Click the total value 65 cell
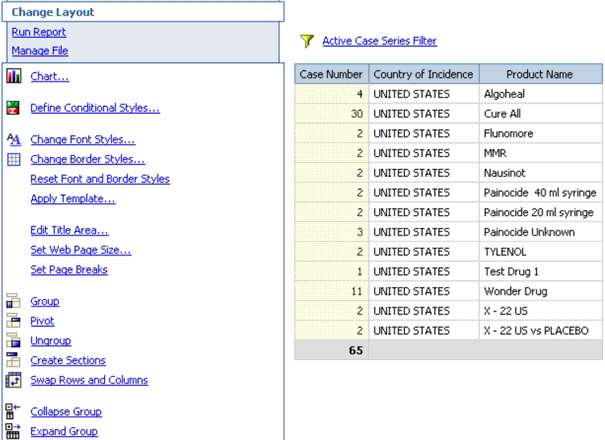The image size is (605, 440). (x=331, y=350)
